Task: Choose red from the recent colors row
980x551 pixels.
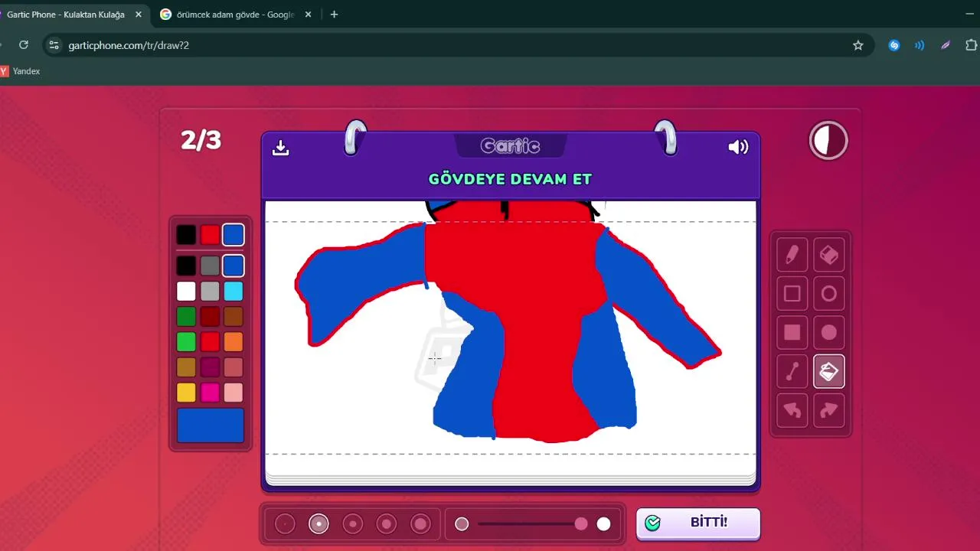Action: 210,235
